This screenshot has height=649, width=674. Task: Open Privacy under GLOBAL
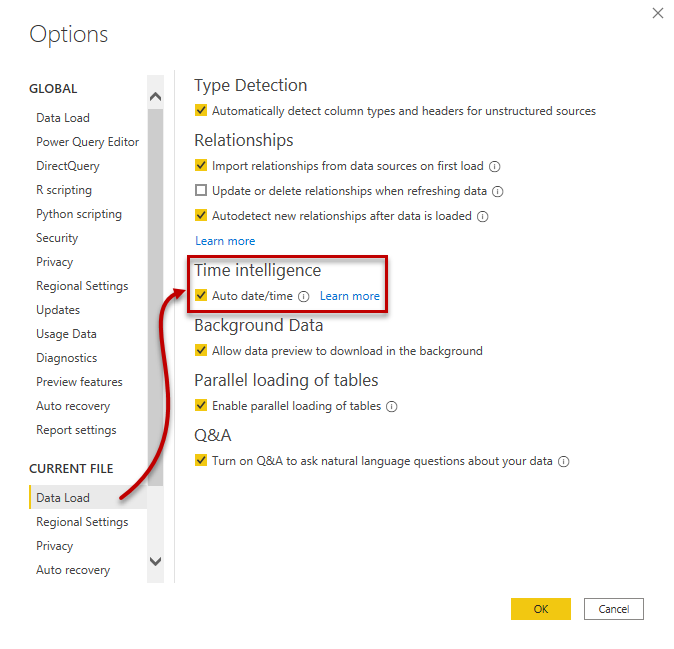[55, 263]
